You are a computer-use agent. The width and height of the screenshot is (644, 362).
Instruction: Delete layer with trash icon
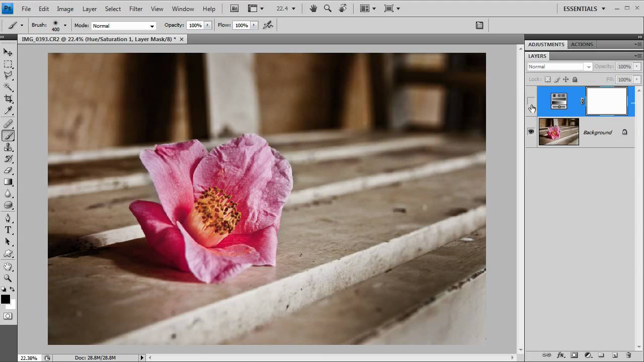point(628,355)
